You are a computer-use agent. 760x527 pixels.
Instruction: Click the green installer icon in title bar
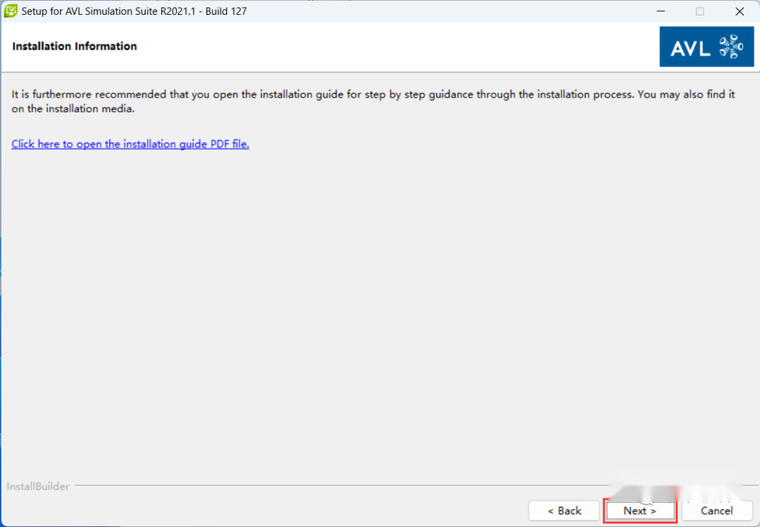click(x=10, y=11)
